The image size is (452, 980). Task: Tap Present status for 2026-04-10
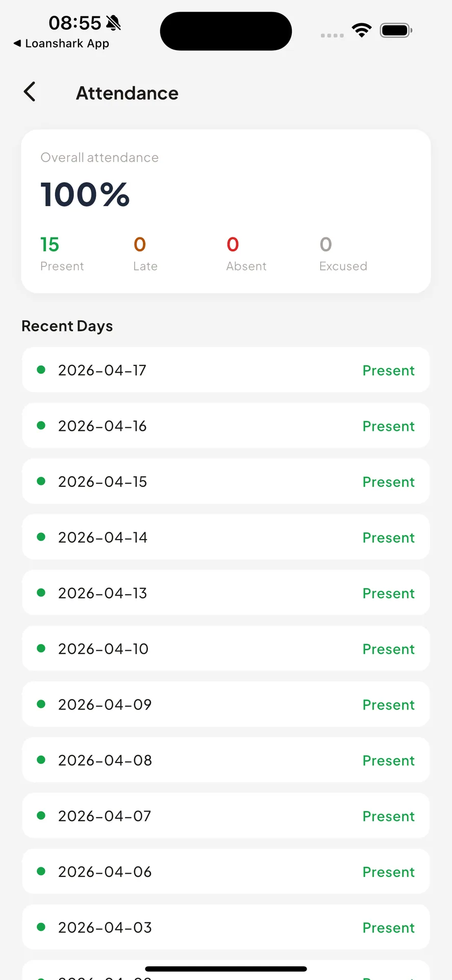coord(388,649)
